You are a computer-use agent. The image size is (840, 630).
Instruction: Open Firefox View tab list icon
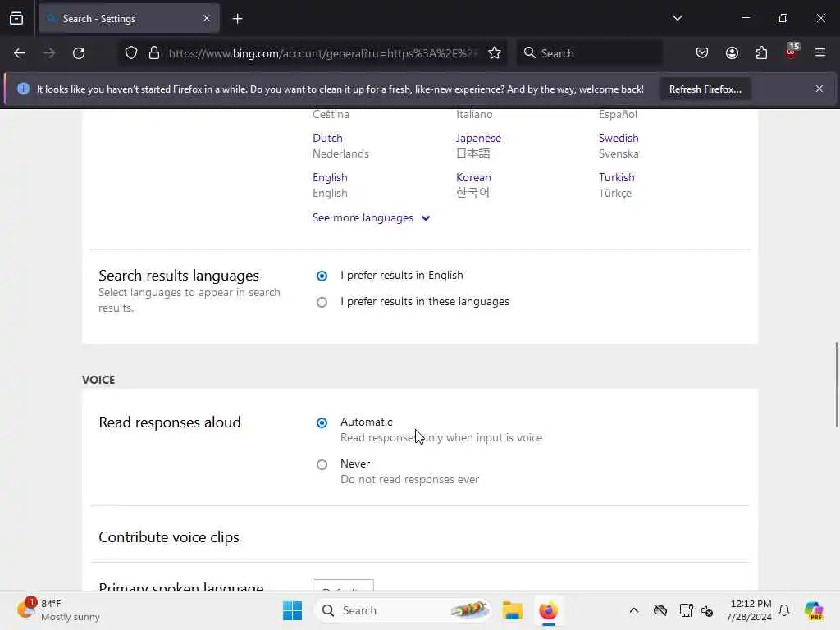(16, 19)
